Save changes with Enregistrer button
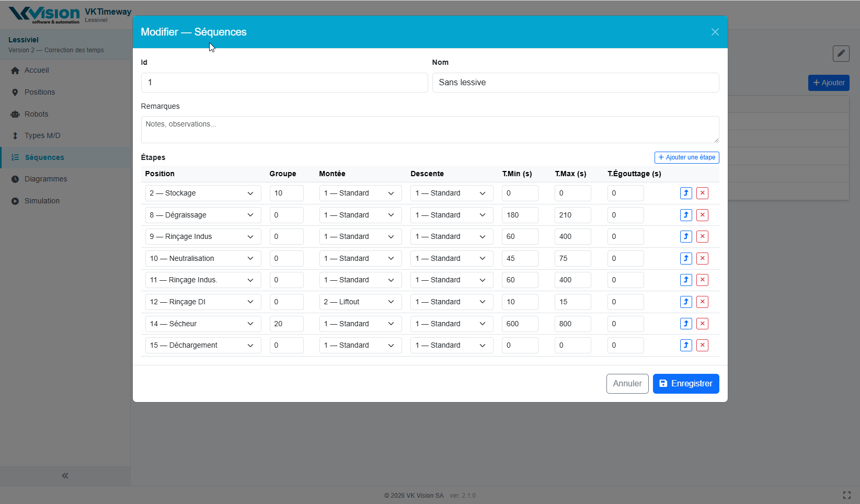The height and width of the screenshot is (504, 860). (x=685, y=383)
